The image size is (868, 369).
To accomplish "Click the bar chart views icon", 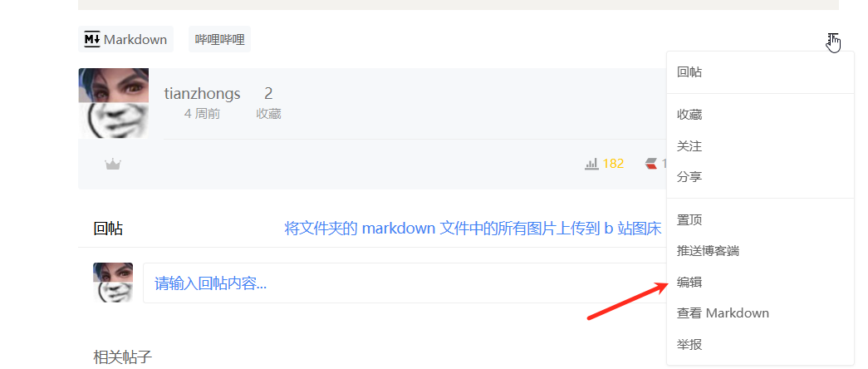I will [x=591, y=164].
